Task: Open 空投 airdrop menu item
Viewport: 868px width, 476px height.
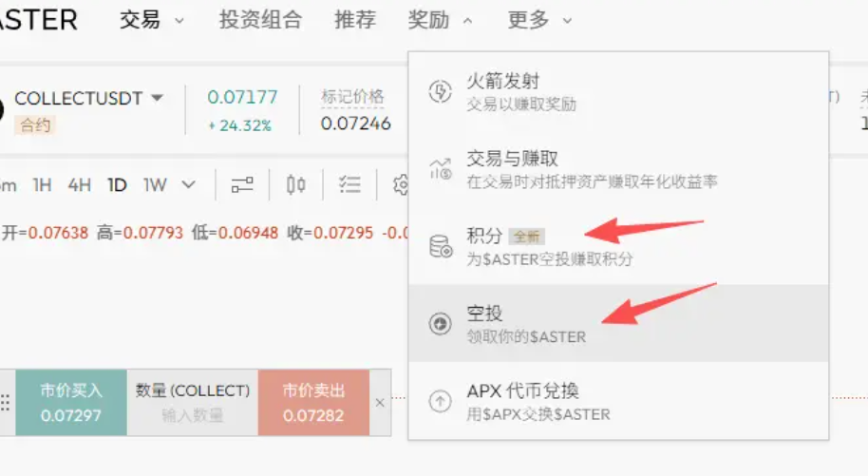Action: (618, 324)
